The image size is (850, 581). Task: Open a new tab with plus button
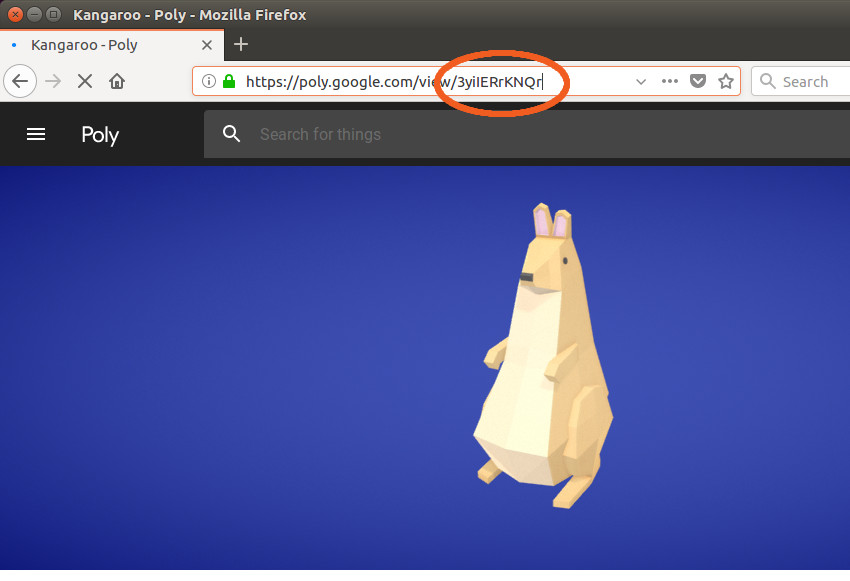click(x=241, y=44)
